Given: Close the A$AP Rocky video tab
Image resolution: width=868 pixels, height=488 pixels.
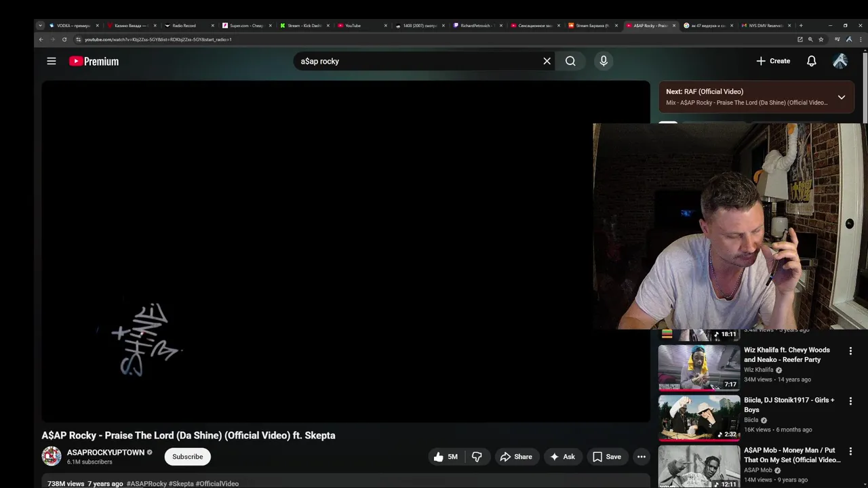Looking at the screenshot, I should (x=673, y=26).
